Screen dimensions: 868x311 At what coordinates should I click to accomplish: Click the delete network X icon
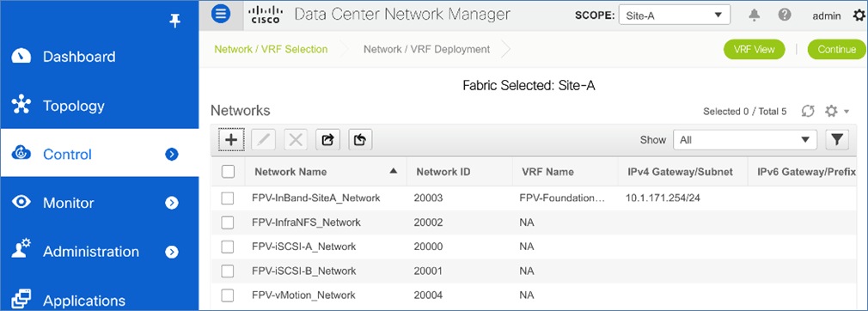coord(296,140)
